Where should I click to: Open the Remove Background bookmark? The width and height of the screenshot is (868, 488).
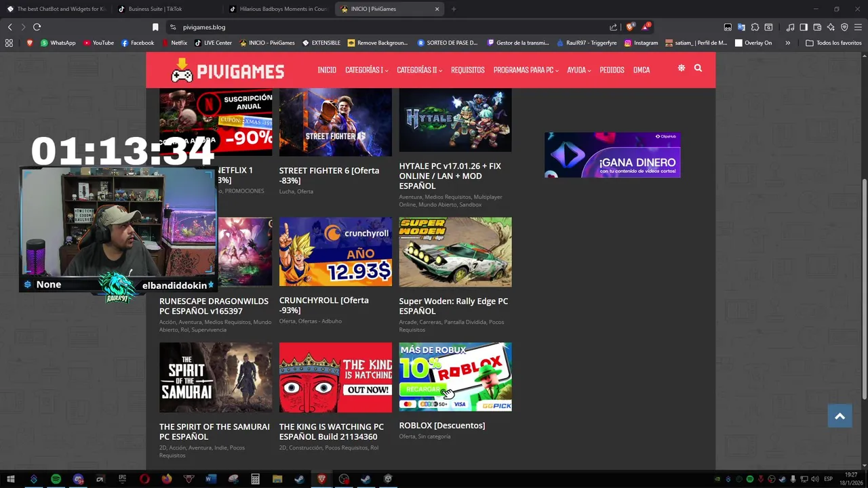click(378, 43)
